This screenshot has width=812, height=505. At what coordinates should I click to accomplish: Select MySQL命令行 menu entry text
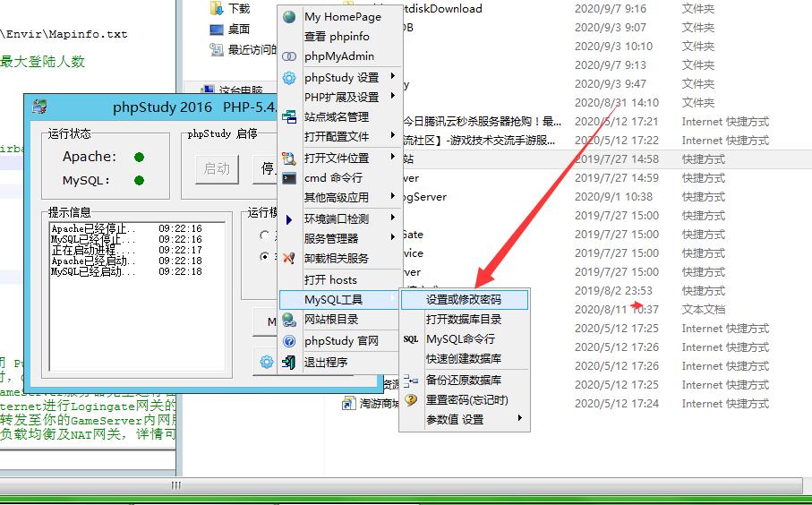click(460, 339)
